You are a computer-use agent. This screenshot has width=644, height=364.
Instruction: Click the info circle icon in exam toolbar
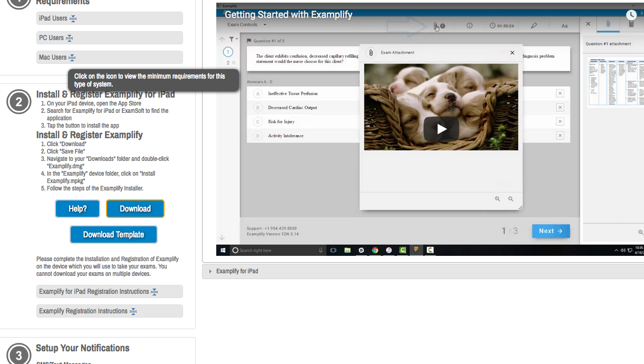point(469,25)
